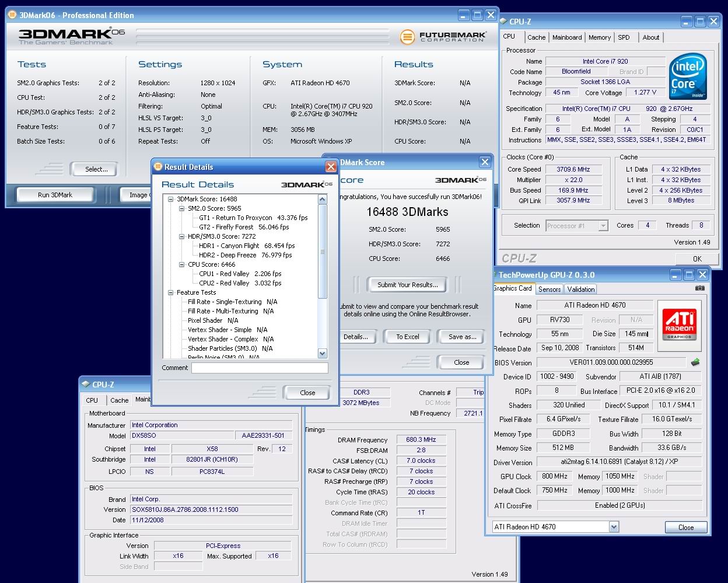Click the Intel Core i7 logo in CPU-Z
This screenshot has height=583, width=728.
point(688,76)
